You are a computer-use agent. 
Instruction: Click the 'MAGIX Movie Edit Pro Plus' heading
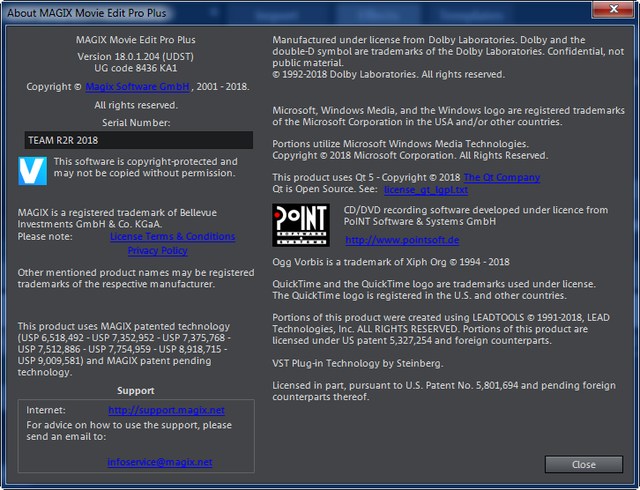[136, 40]
